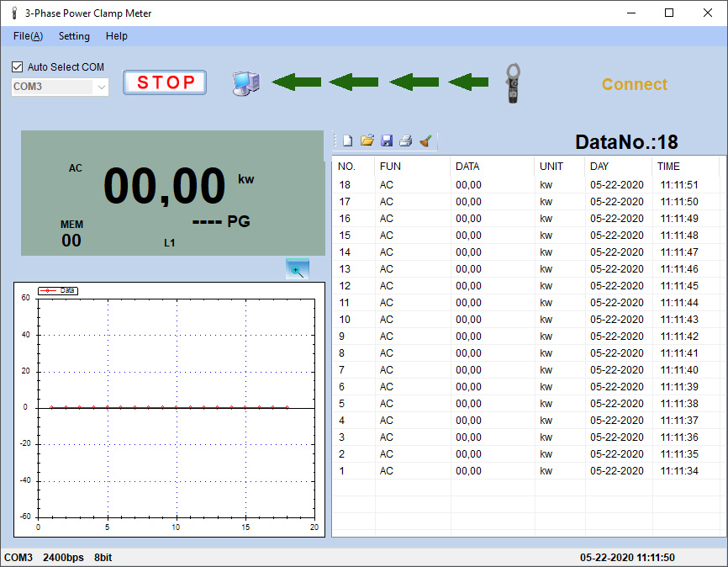Uncheck the Auto Select COM checkbox
Image resolution: width=728 pixels, height=567 pixels.
tap(18, 67)
